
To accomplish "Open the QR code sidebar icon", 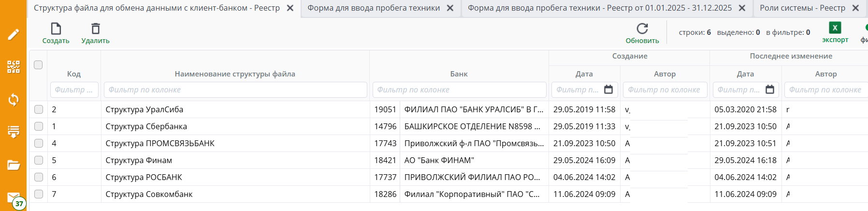I will pos(14,67).
